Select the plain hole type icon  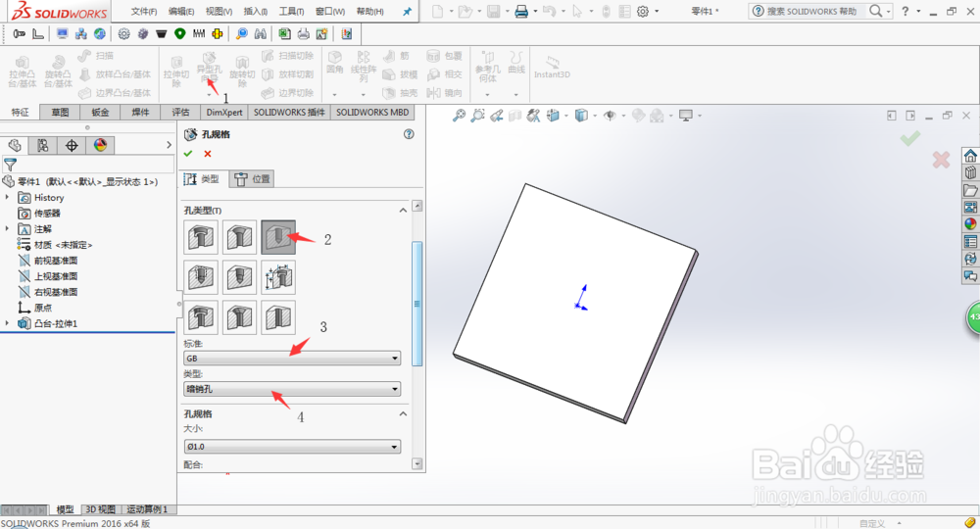pyautogui.click(x=278, y=237)
